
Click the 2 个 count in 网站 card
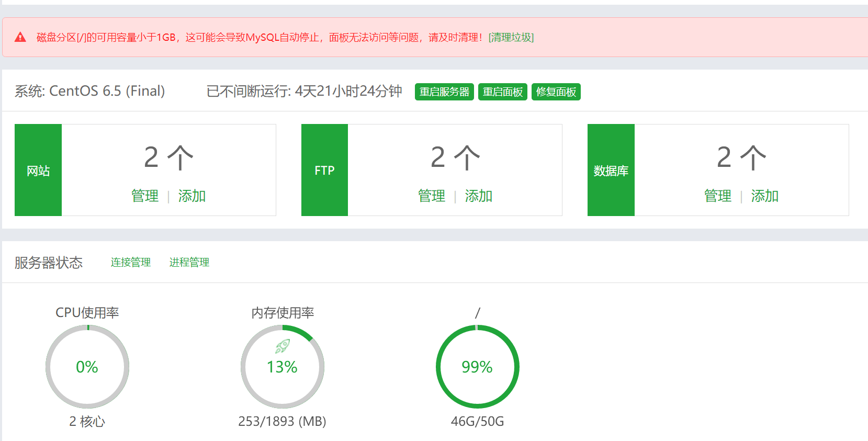(168, 157)
